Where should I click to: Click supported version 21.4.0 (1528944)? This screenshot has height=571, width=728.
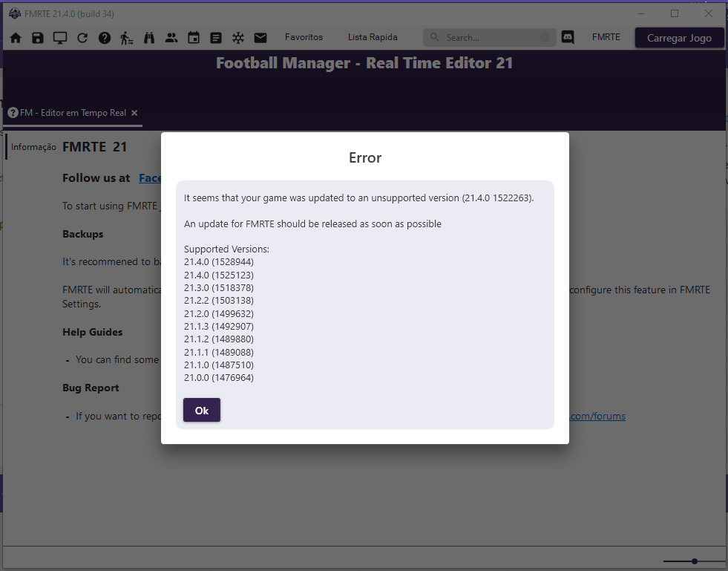click(x=219, y=262)
